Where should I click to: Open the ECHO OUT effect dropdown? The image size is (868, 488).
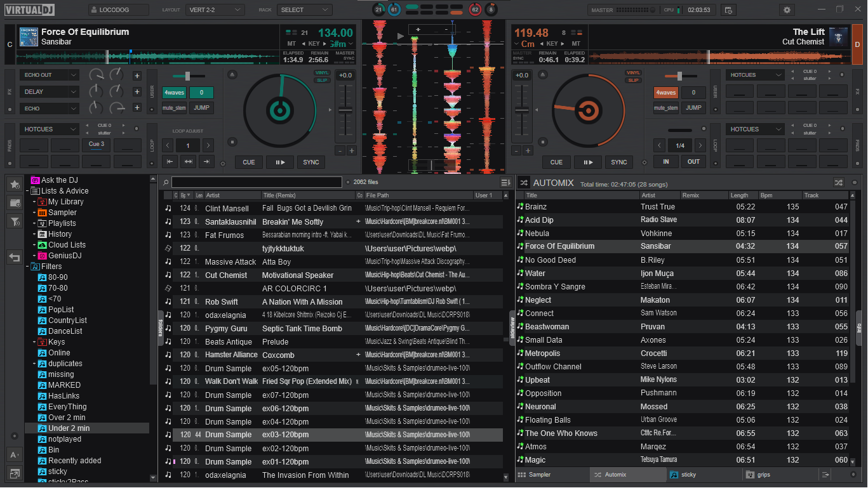pyautogui.click(x=50, y=75)
